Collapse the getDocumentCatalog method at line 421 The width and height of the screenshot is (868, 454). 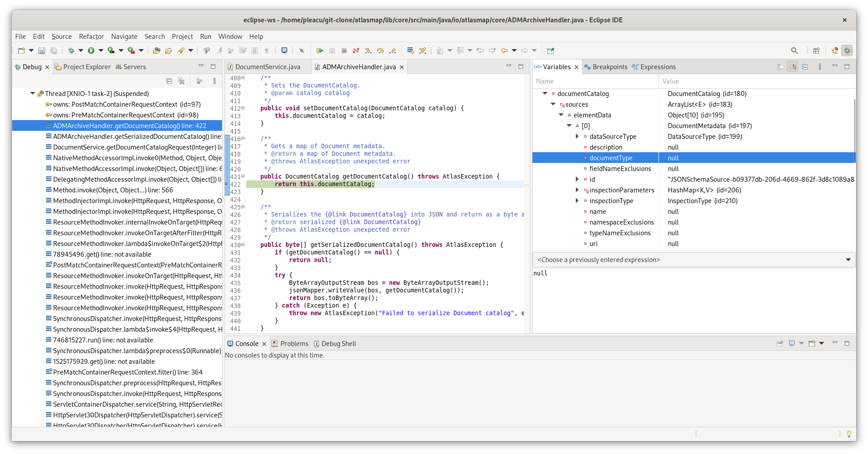243,176
